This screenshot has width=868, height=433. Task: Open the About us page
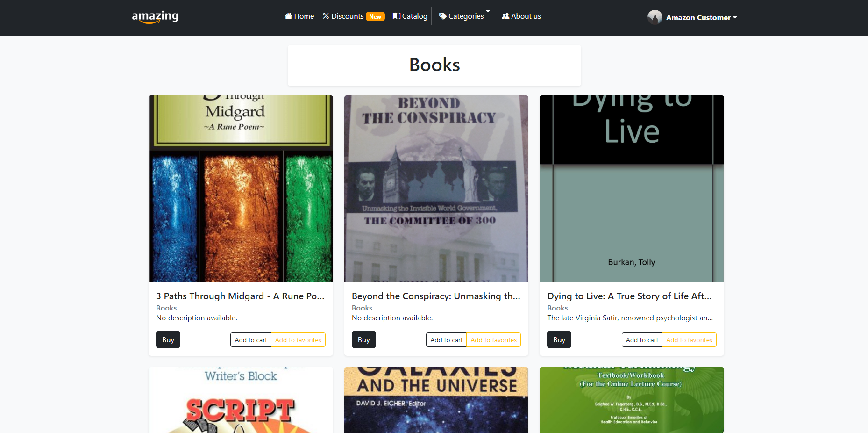[521, 16]
